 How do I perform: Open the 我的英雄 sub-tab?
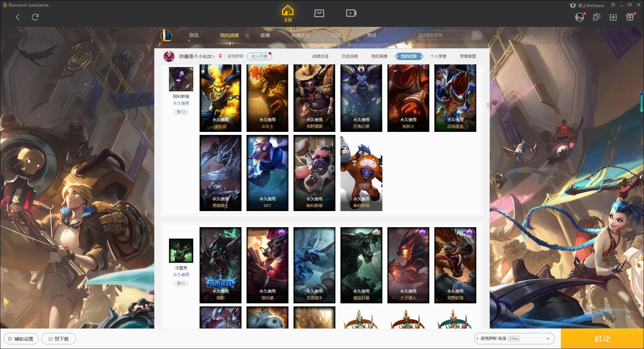[x=379, y=56]
